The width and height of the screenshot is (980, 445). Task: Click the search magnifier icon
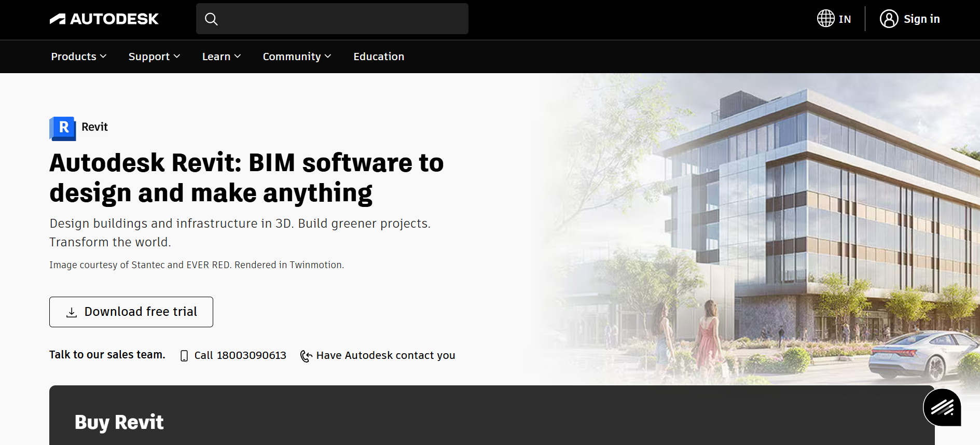tap(211, 19)
